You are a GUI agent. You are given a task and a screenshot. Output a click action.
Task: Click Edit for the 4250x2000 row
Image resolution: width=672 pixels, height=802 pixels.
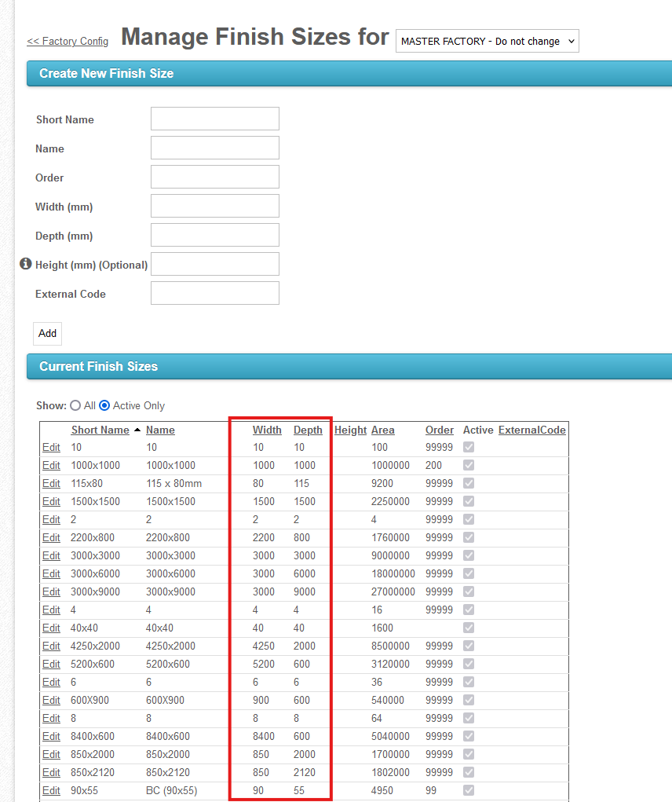coord(51,646)
